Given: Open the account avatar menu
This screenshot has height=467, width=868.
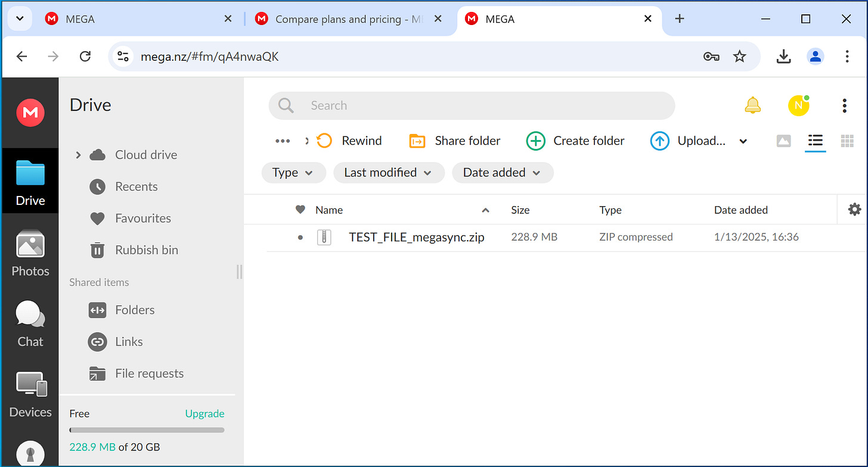Looking at the screenshot, I should coord(799,105).
